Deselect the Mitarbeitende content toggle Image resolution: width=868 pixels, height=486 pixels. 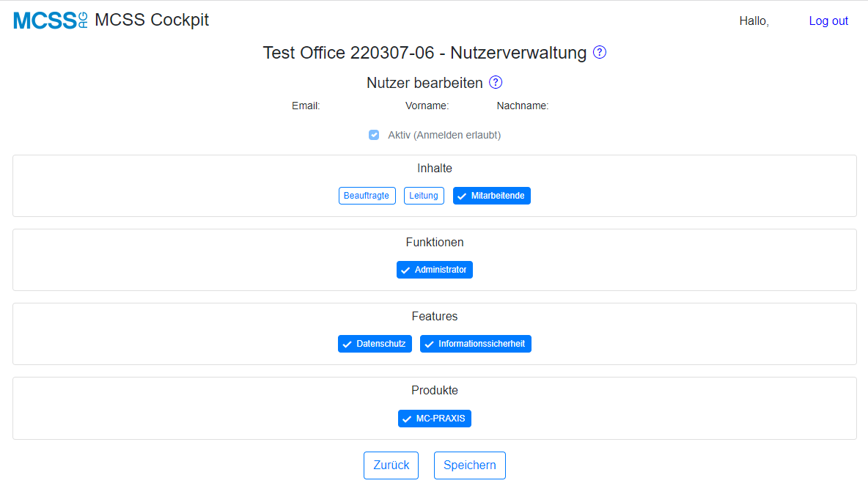tap(492, 196)
